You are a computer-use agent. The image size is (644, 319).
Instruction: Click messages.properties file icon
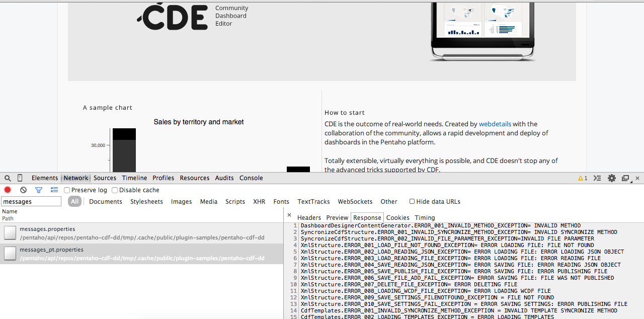click(10, 233)
